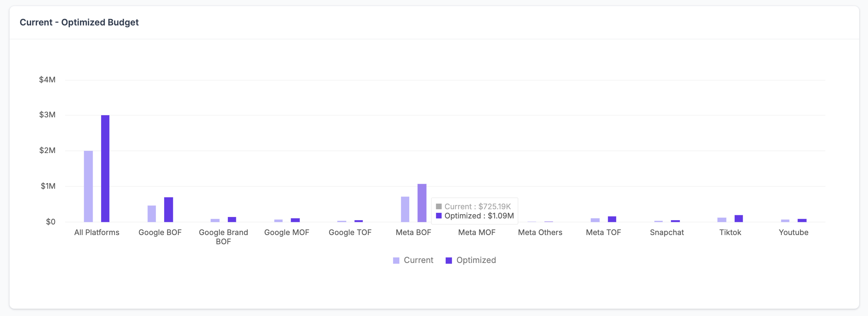Click the Snapchat category axis label

[667, 233]
